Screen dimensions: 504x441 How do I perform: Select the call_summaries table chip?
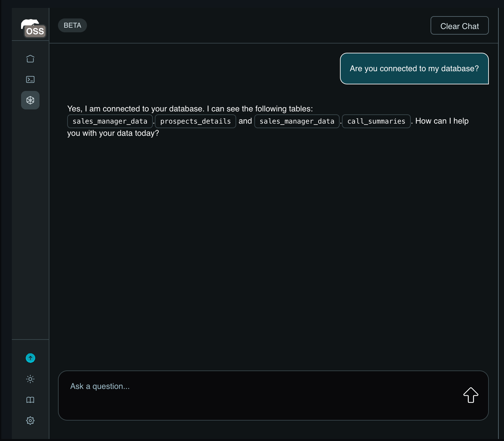point(376,121)
